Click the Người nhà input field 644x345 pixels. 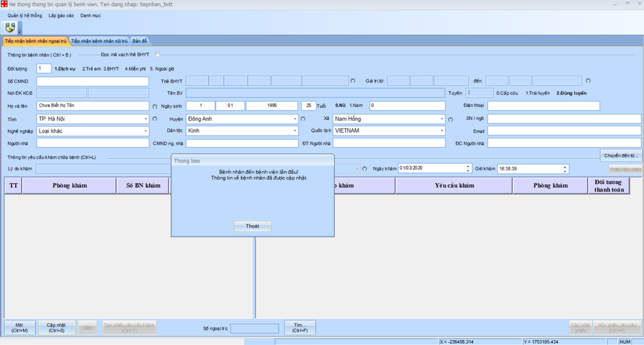(x=93, y=143)
